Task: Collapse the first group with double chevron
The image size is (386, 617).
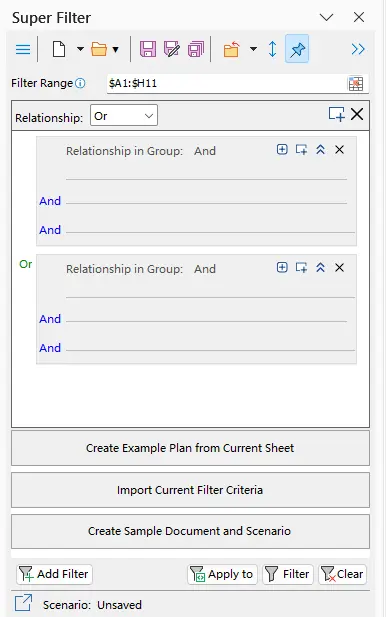Action: point(320,150)
